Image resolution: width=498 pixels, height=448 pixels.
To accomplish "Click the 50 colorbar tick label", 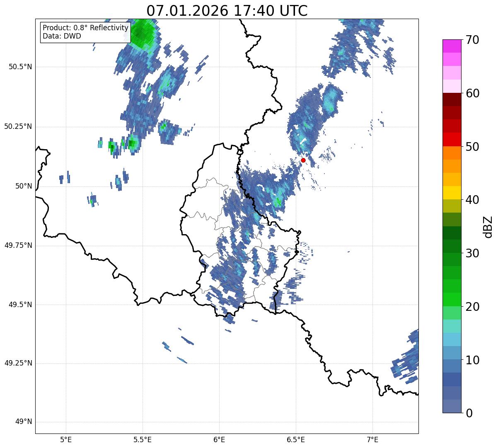I will (473, 147).
